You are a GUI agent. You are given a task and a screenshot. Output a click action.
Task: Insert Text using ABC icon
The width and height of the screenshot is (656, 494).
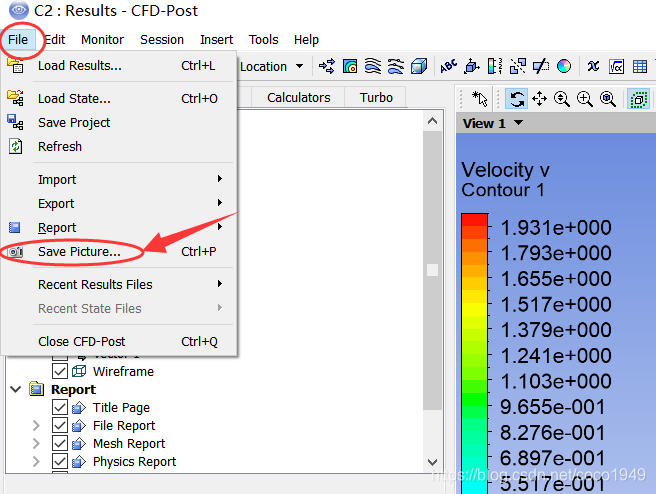pos(448,66)
